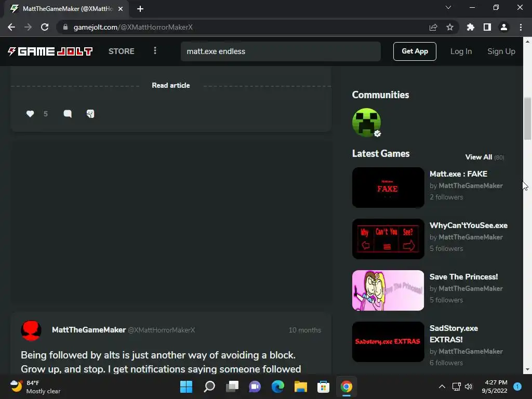Open the Matt.exe : FAKE thumbnail

click(x=388, y=187)
